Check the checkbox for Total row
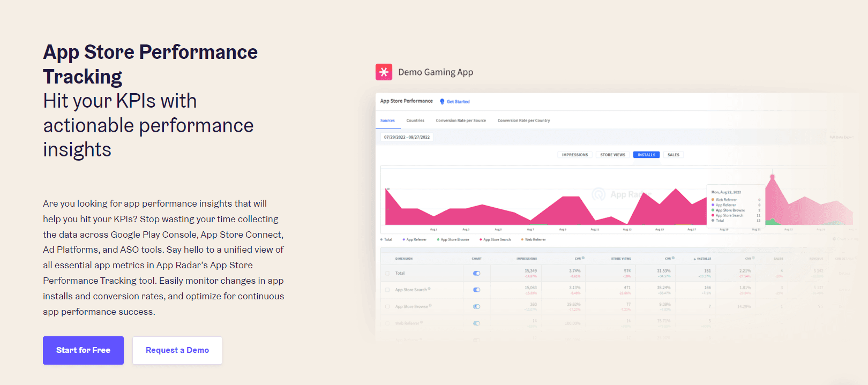Image resolution: width=868 pixels, height=385 pixels. click(387, 273)
